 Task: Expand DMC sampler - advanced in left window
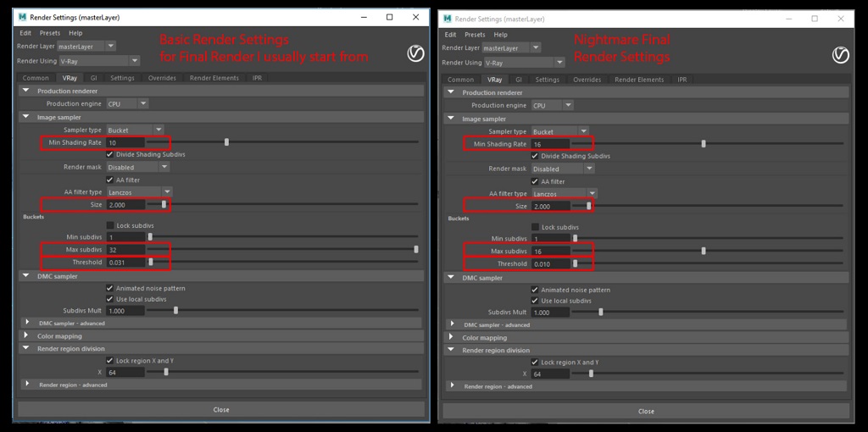tap(28, 323)
